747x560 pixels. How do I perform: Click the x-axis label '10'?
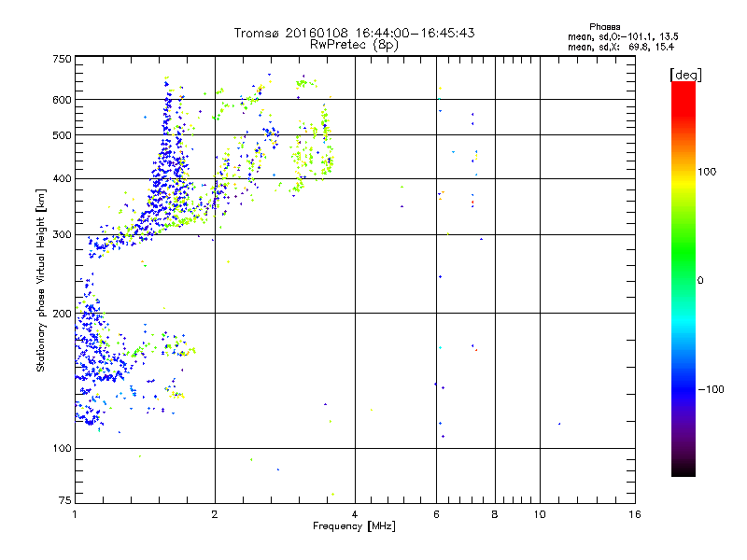tap(540, 514)
